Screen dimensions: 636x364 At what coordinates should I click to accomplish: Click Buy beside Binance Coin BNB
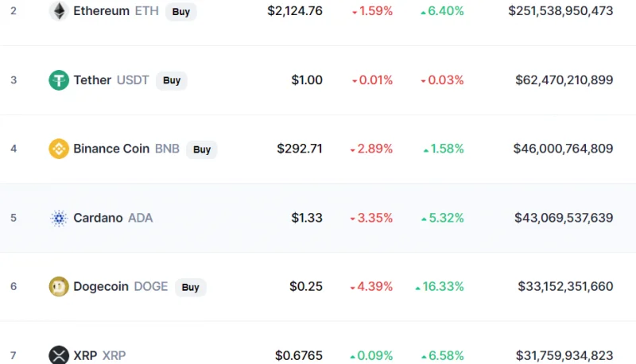202,149
